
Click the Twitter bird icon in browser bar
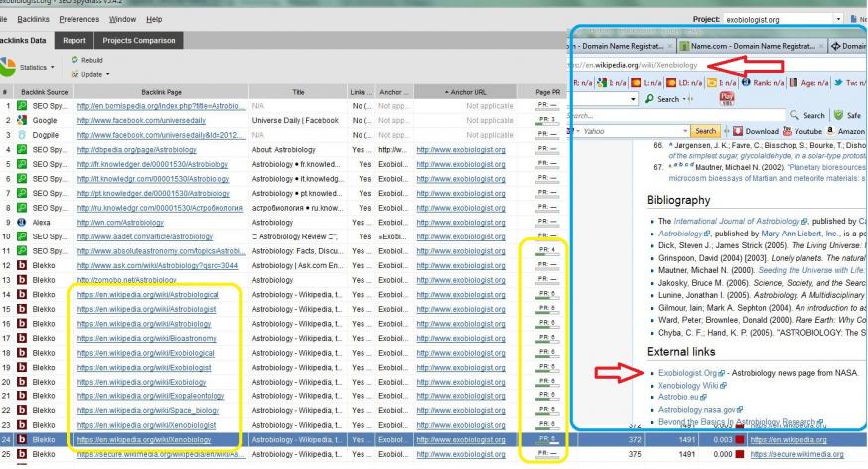tap(838, 83)
